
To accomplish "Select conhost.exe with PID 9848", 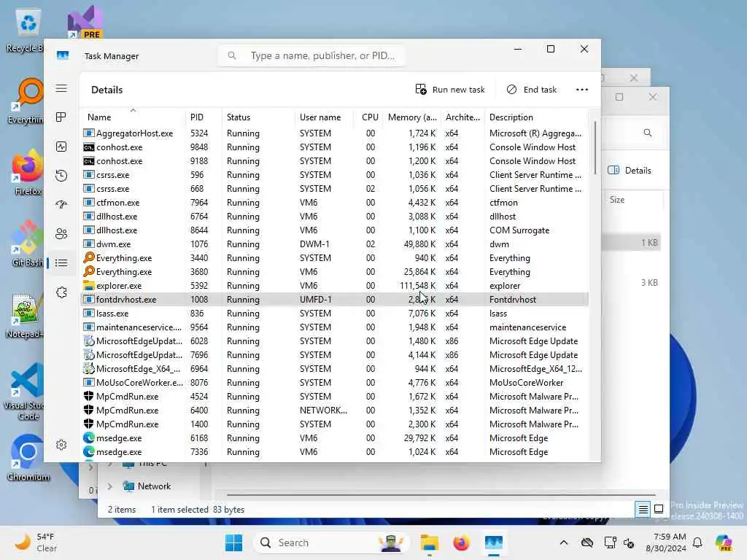I will pos(335,147).
